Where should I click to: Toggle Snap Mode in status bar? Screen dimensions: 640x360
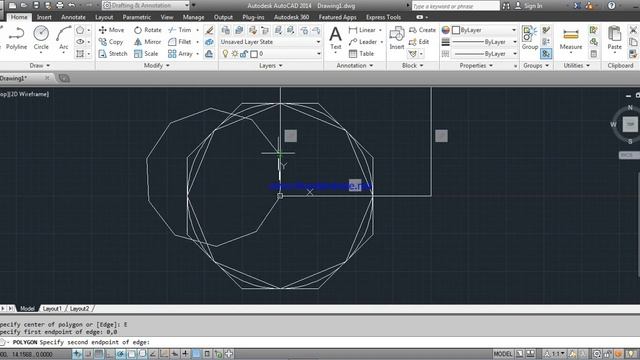tap(88, 354)
